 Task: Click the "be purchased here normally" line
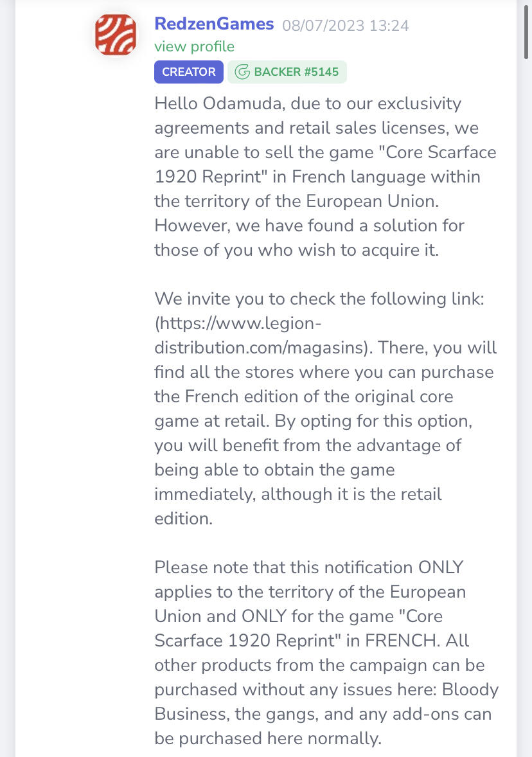pos(268,738)
